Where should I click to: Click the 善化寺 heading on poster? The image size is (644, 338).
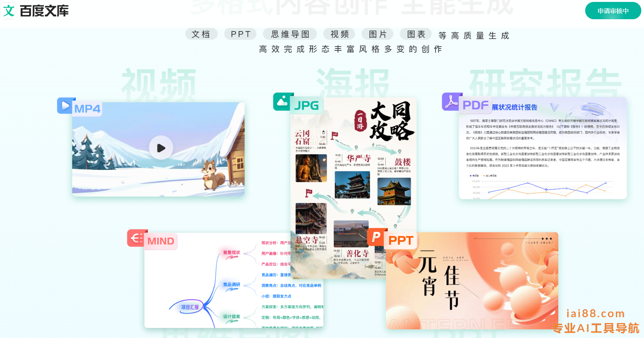(357, 253)
